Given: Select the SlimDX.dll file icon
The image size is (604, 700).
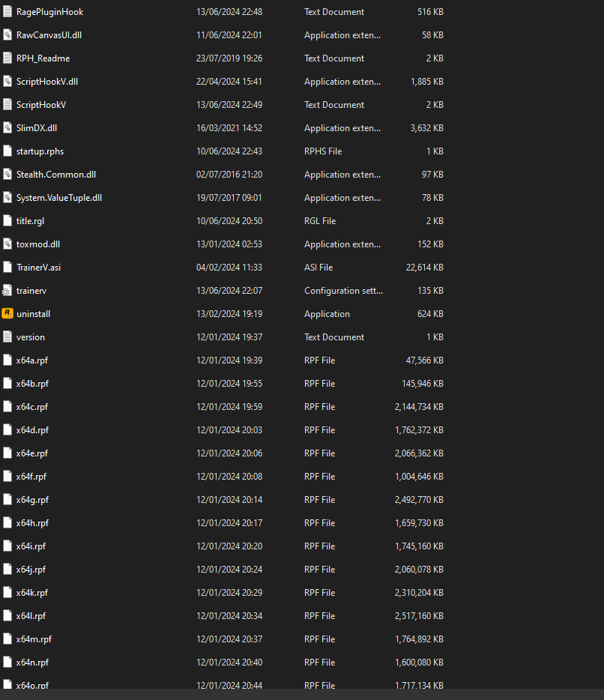Looking at the screenshot, I should pos(7,127).
